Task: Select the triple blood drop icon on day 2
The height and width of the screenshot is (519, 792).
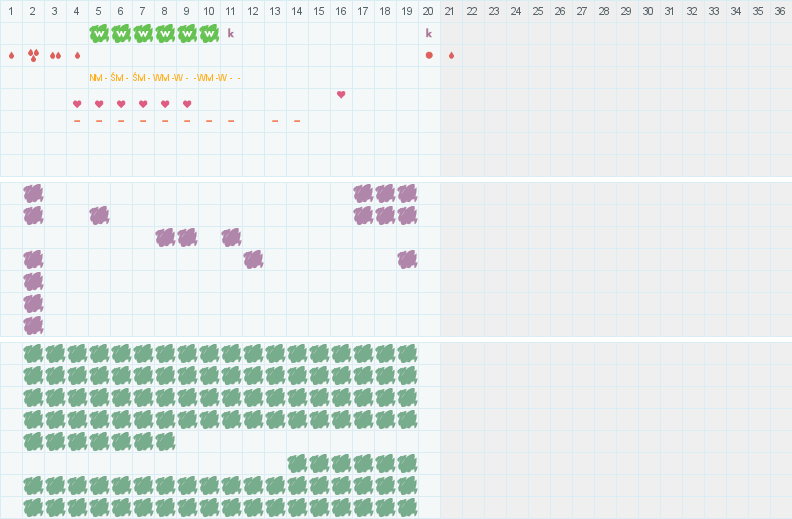Action: [33, 55]
